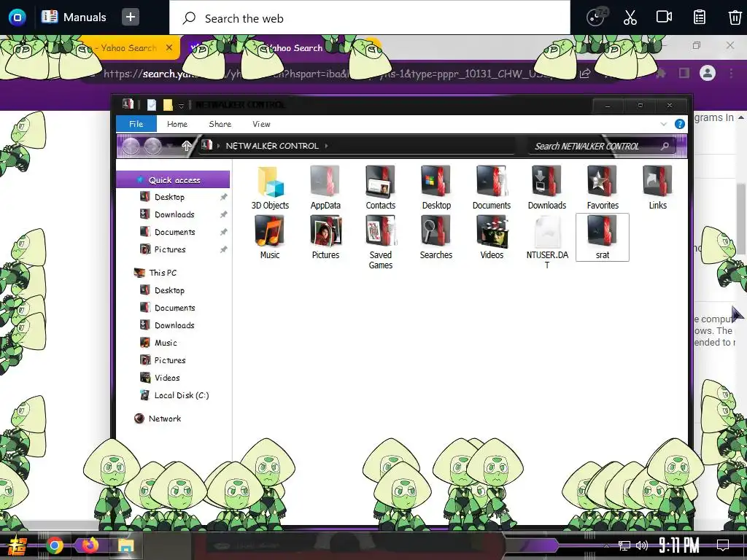Image resolution: width=747 pixels, height=560 pixels.
Task: Open the volume control in system tray
Action: [642, 545]
